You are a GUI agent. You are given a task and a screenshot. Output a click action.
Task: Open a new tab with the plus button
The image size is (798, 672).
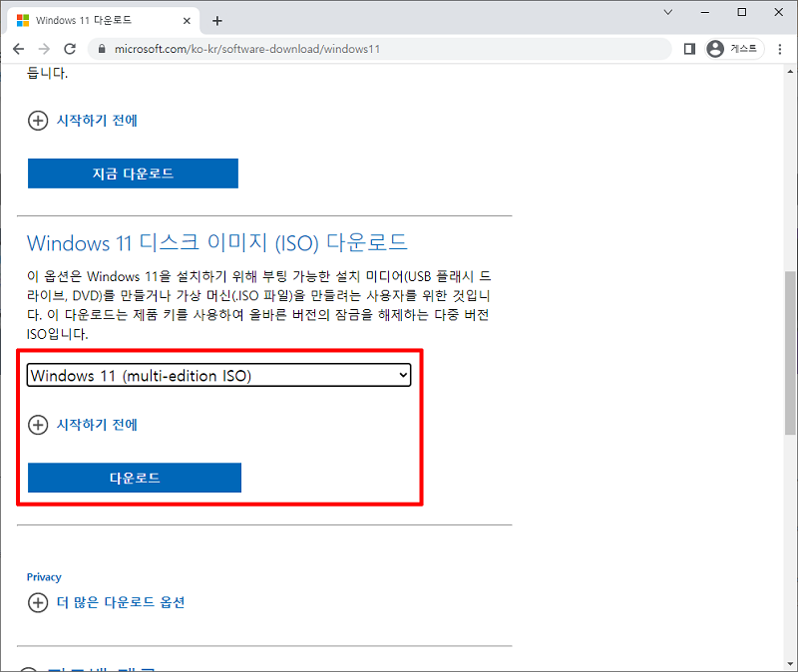pos(217,19)
